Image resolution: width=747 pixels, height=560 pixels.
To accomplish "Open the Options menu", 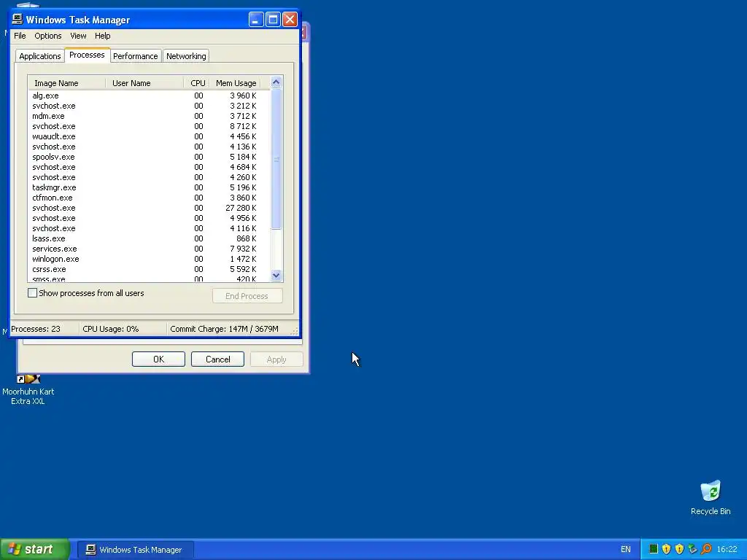I will coord(48,36).
